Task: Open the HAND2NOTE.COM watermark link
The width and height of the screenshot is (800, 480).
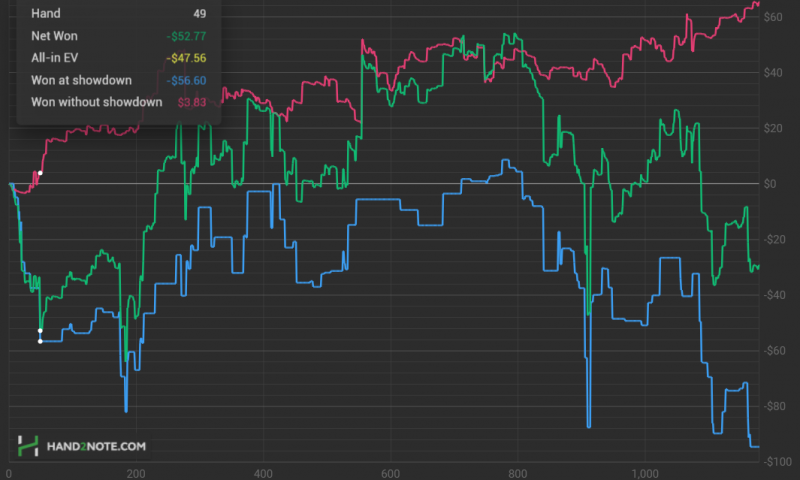Action: pyautogui.click(x=96, y=446)
